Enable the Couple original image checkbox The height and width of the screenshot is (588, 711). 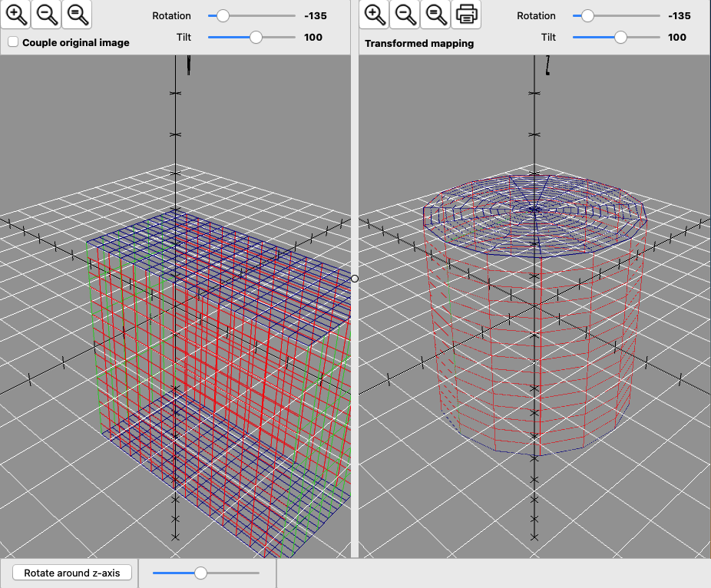coord(13,42)
